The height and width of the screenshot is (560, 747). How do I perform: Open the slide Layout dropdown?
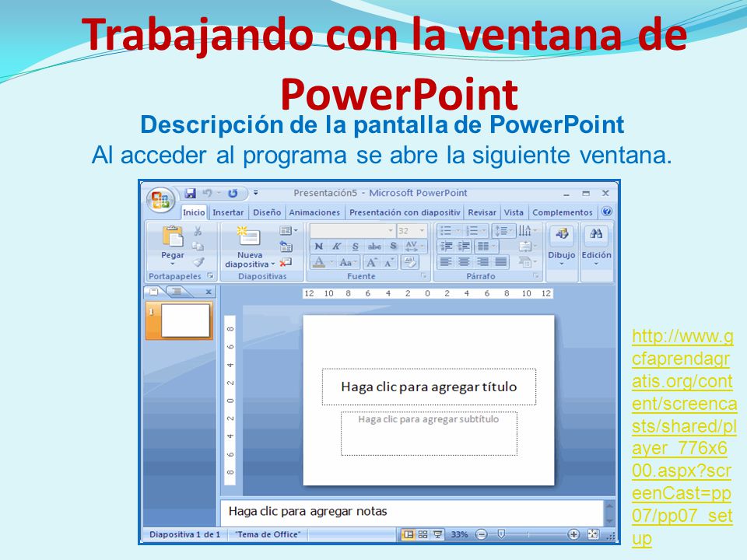coord(288,231)
